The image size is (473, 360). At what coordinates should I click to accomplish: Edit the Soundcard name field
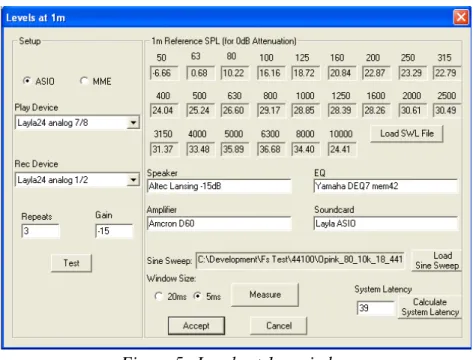click(x=386, y=223)
